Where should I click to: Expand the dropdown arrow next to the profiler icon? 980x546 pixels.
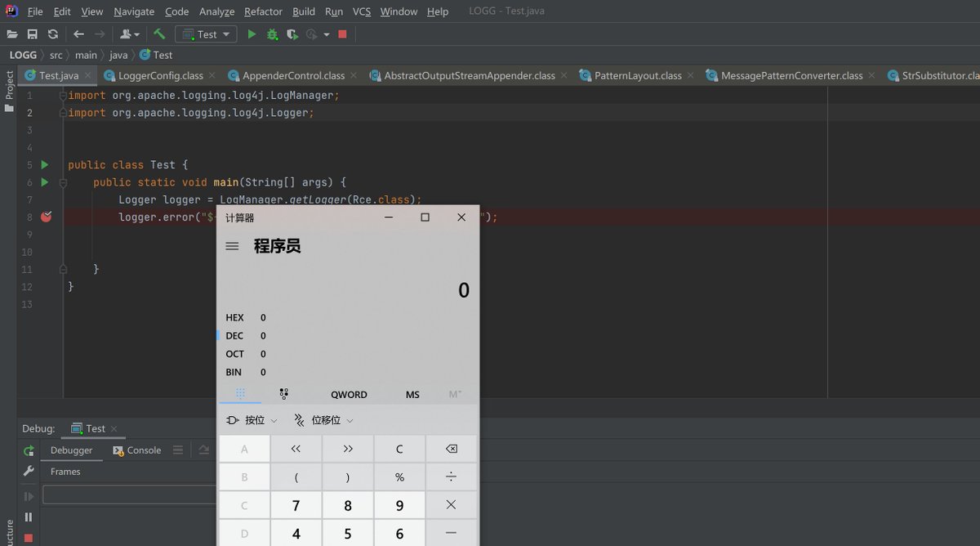327,34
